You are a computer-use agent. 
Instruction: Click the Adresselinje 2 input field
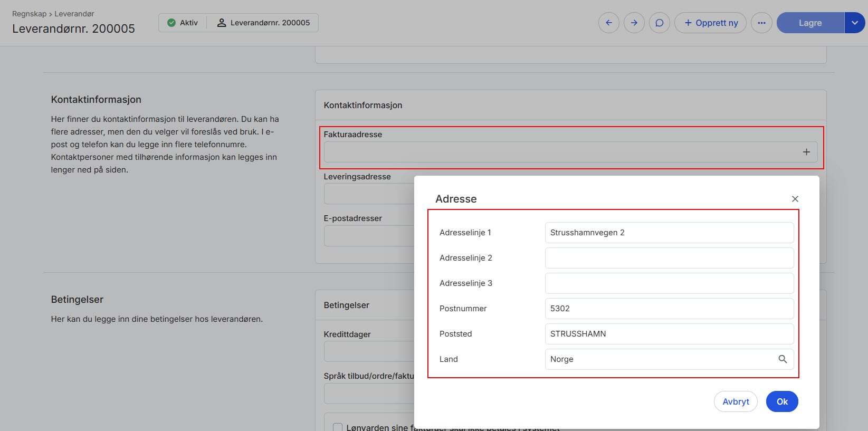coord(669,258)
